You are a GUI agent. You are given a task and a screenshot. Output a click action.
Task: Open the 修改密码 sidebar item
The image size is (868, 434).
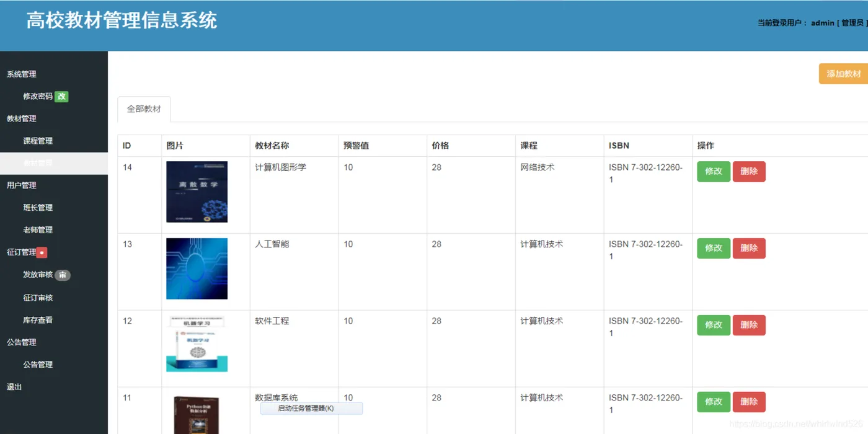pyautogui.click(x=38, y=96)
